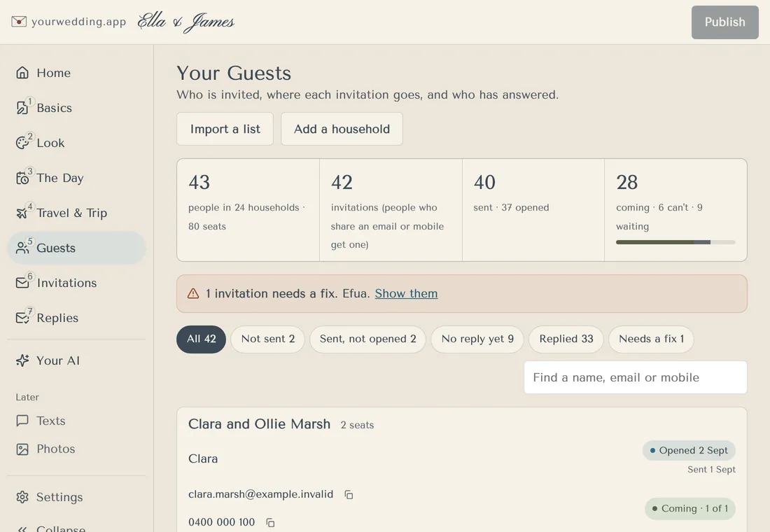
Task: Copy the clara.marsh@example.invalid email address
Action: 349,495
